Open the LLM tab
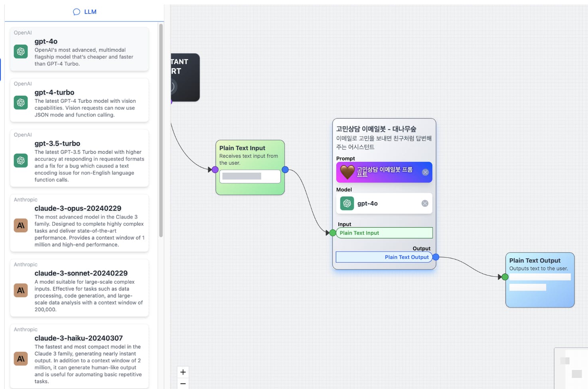This screenshot has width=588, height=389. [85, 12]
